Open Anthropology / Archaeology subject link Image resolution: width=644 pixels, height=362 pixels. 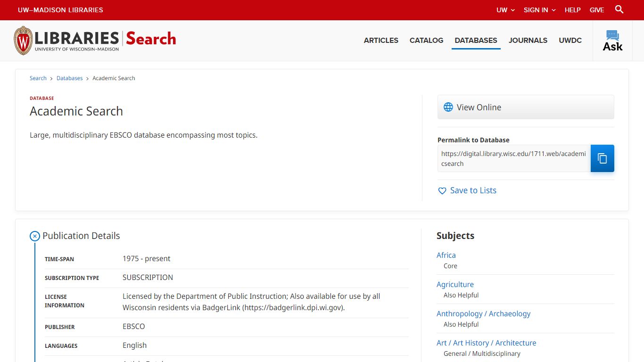coord(483,313)
